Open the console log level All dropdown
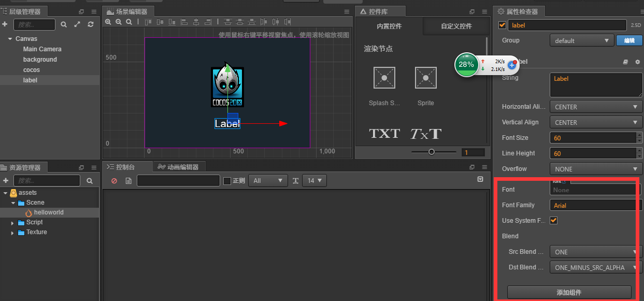This screenshot has height=301, width=644. pyautogui.click(x=268, y=181)
